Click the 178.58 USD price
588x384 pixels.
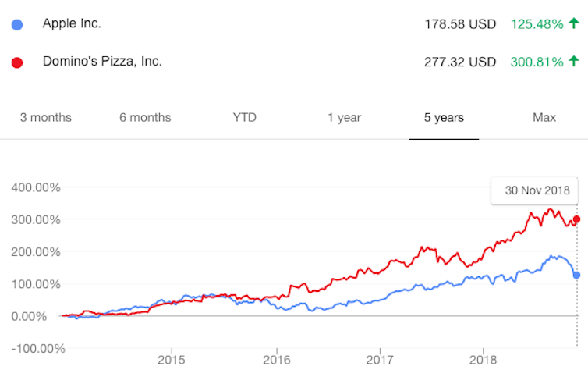(460, 24)
